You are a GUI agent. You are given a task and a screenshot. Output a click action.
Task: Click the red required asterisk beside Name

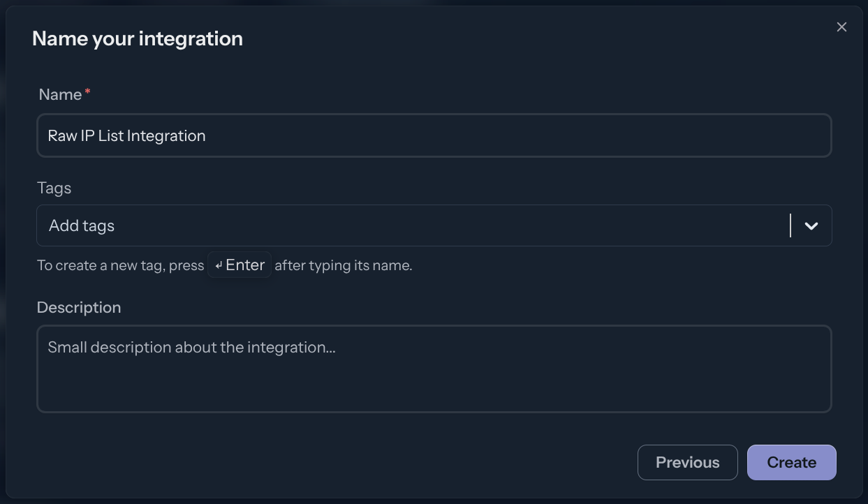pos(87,89)
